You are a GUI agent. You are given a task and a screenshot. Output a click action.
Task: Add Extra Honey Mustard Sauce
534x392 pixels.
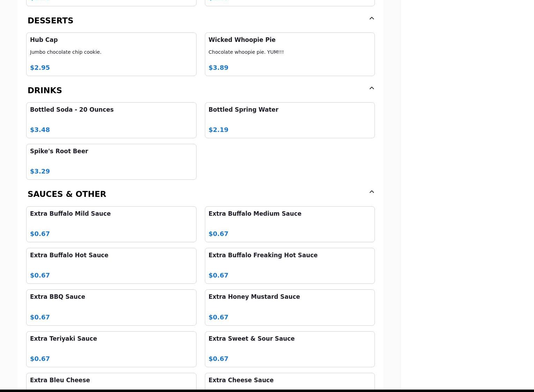tap(289, 307)
